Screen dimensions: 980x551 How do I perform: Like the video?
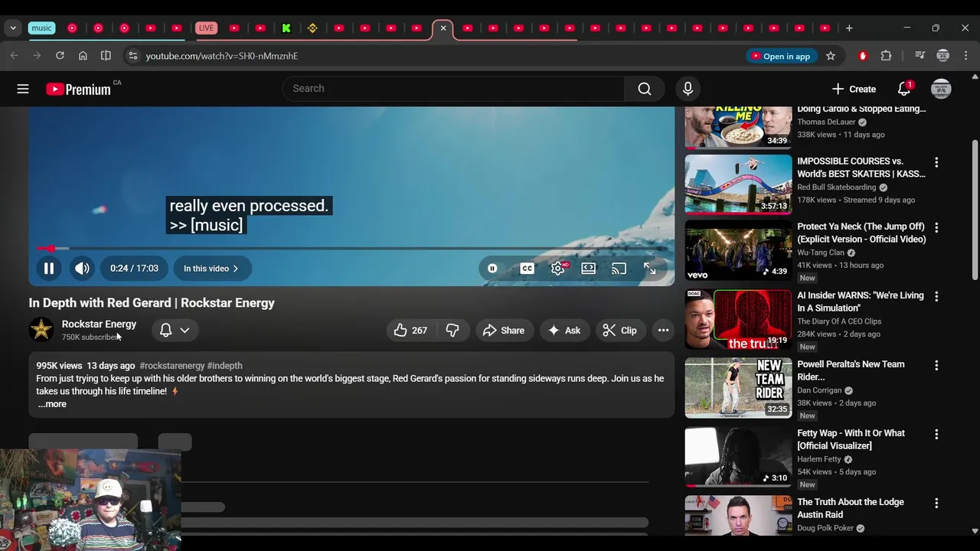[x=411, y=331]
